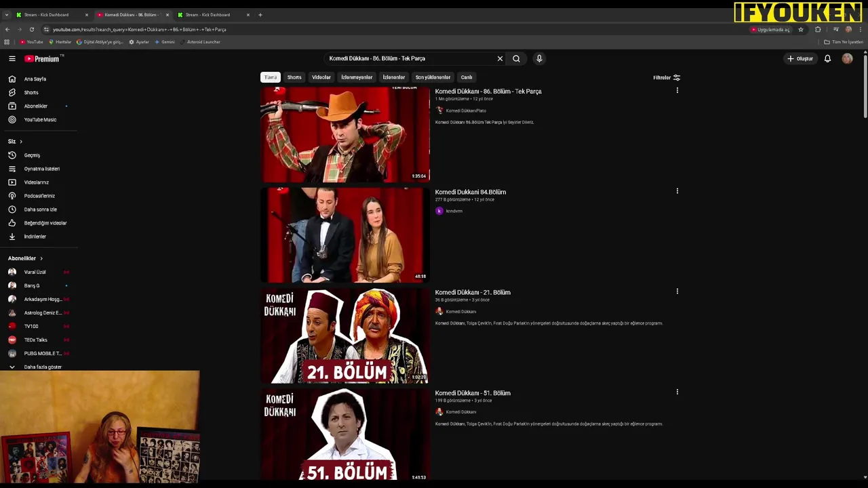Click Uygulamada aç in address bar

click(x=770, y=30)
